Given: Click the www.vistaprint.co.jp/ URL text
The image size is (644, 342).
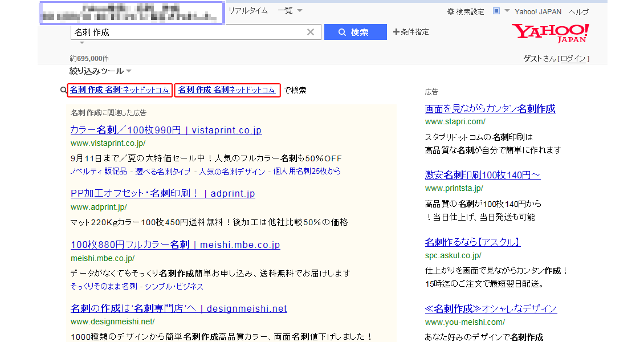Looking at the screenshot, I should [x=108, y=143].
